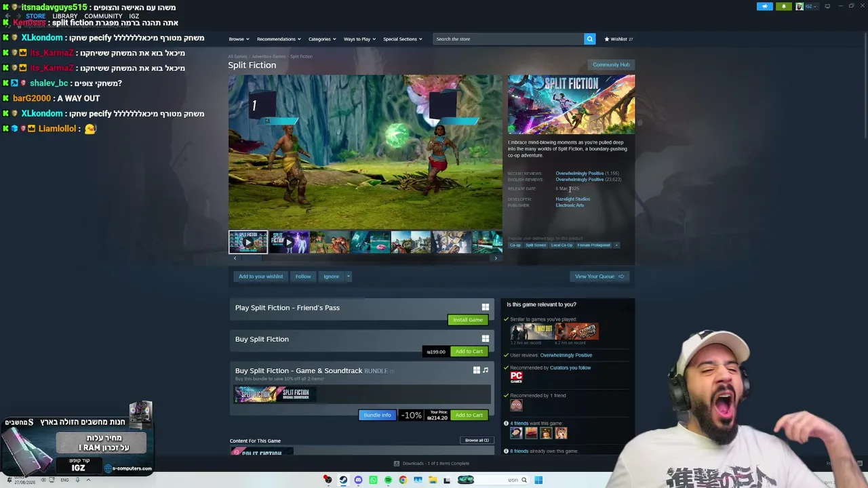Click the Community Hub button
The height and width of the screenshot is (488, 868).
point(611,64)
